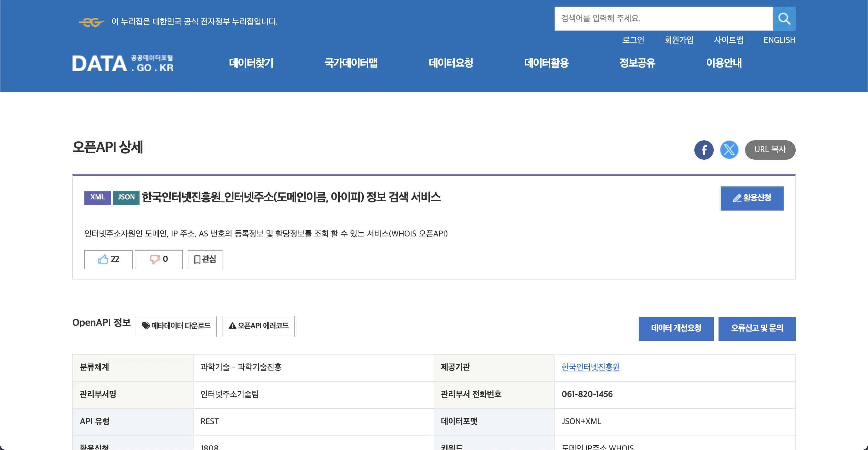Click the 오픈API 상세 page heading
The image size is (868, 450).
coord(108,147)
